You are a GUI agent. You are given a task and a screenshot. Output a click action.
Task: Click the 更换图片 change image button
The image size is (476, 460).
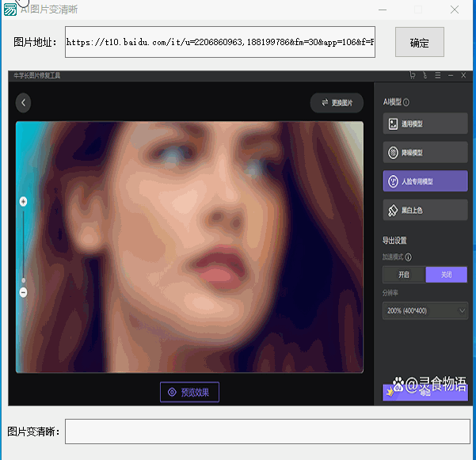[x=337, y=103]
